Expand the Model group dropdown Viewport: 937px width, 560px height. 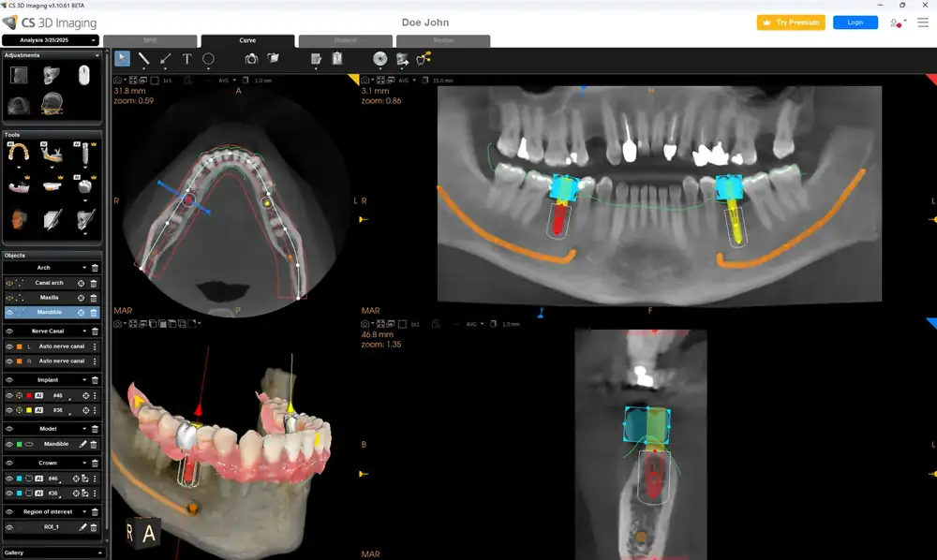pyautogui.click(x=84, y=429)
